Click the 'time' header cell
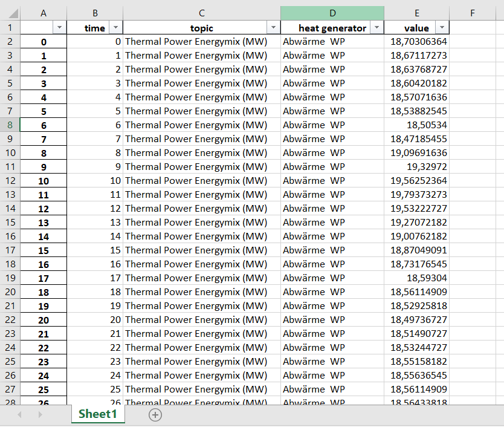The height and width of the screenshot is (427, 504). pos(95,28)
